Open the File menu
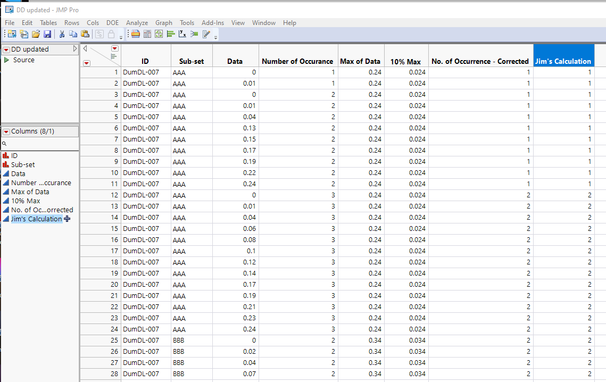The height and width of the screenshot is (382, 606). click(x=9, y=23)
